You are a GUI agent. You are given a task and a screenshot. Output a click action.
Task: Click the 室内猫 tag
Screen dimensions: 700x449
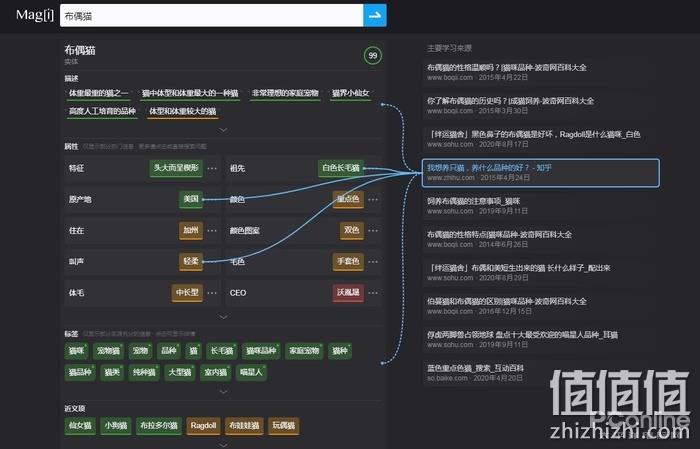coord(215,372)
